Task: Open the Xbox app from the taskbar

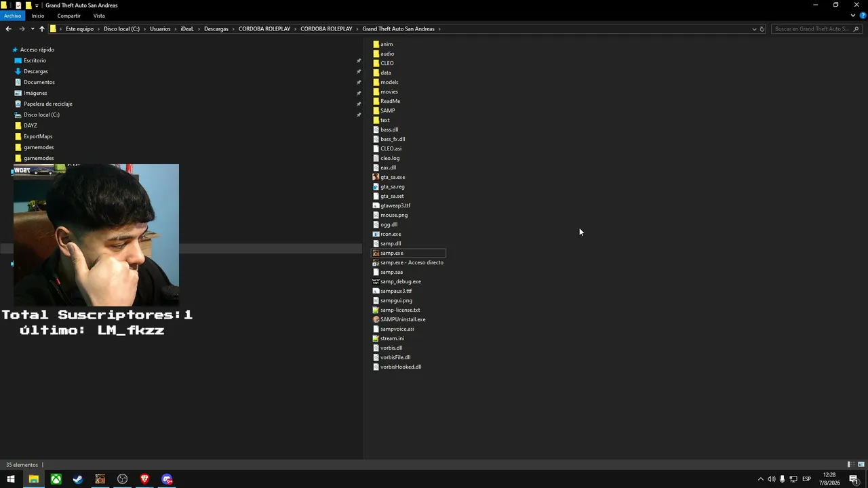Action: pos(56,479)
